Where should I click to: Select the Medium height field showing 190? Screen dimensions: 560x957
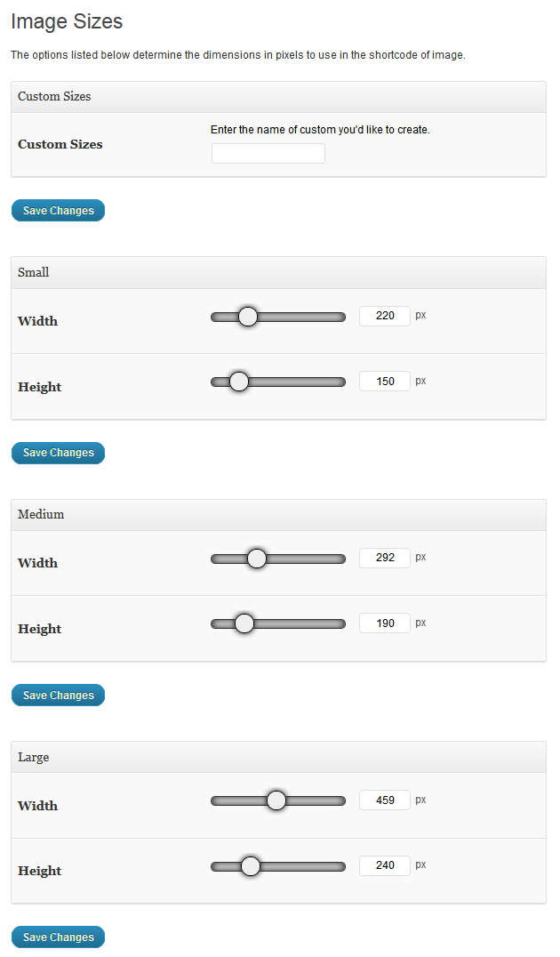(385, 623)
